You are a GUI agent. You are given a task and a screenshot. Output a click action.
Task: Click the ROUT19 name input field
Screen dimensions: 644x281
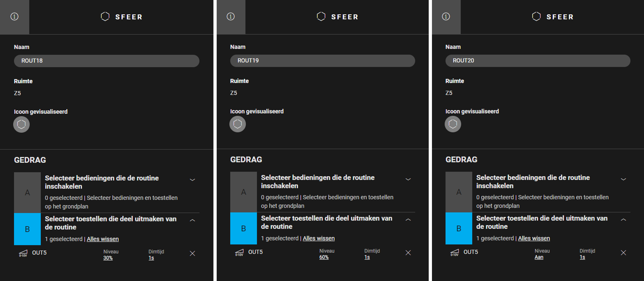coord(323,61)
